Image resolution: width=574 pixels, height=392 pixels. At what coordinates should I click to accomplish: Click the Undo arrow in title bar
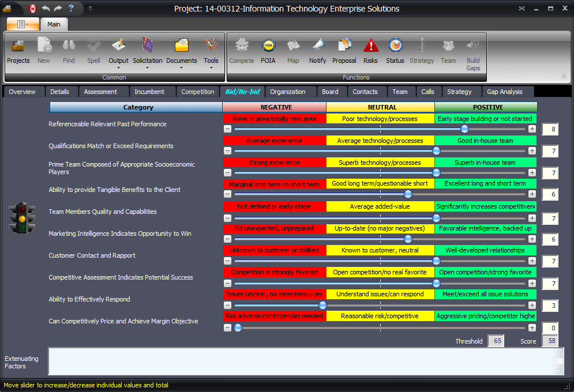(45, 9)
